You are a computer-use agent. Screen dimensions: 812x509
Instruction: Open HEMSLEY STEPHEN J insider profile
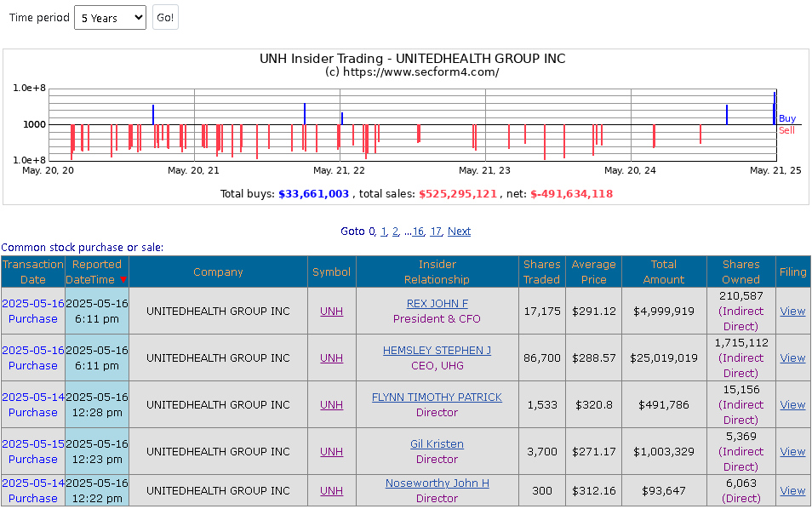(437, 350)
